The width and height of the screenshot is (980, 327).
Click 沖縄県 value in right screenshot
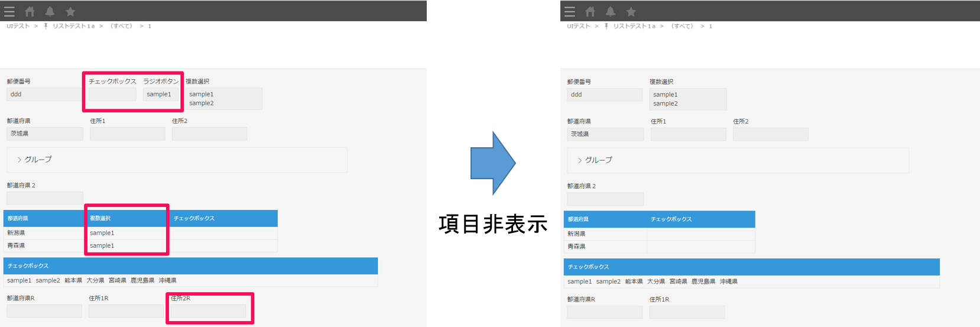tap(728, 281)
